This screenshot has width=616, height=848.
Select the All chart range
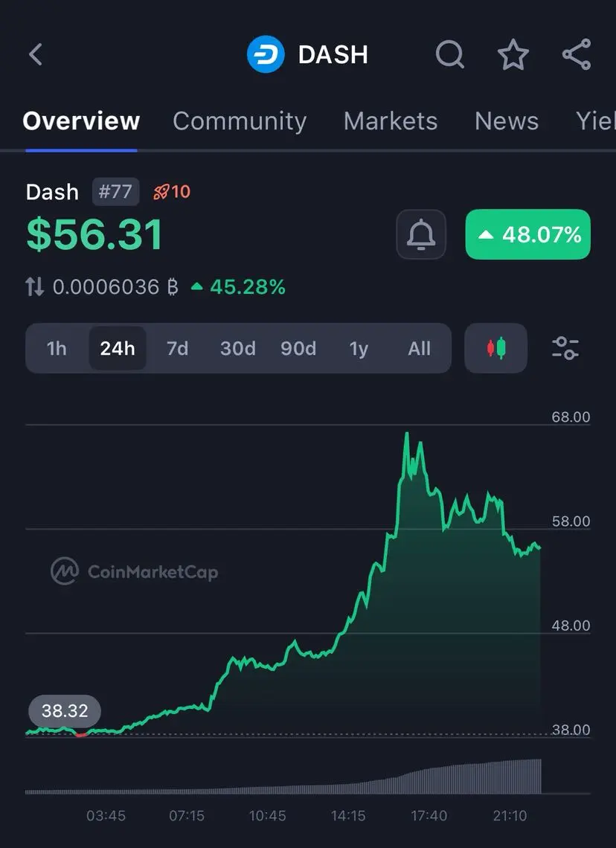pyautogui.click(x=419, y=348)
